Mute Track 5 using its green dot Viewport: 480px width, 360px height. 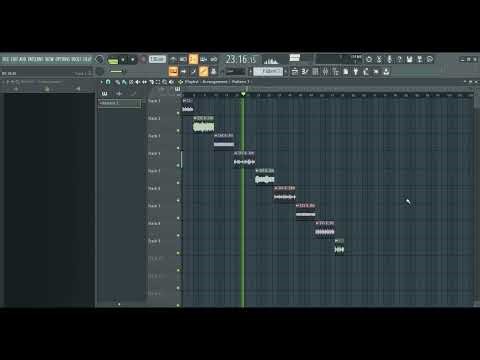(x=178, y=183)
